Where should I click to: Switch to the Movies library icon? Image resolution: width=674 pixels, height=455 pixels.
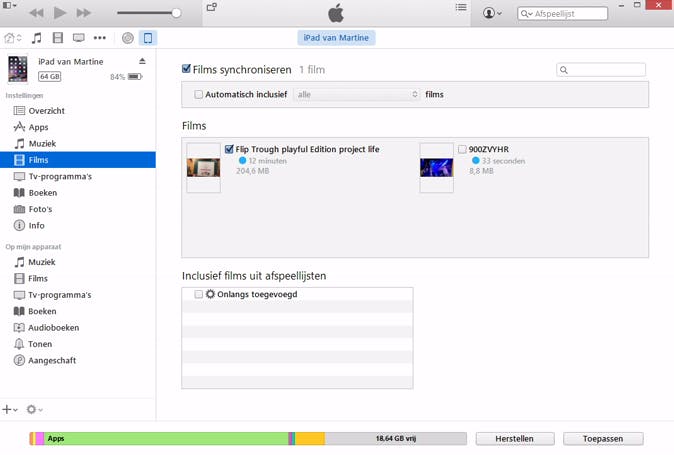58,38
